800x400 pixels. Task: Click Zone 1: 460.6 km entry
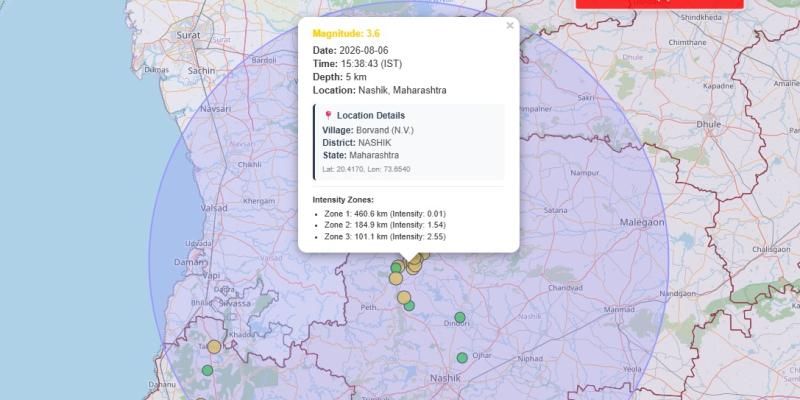pos(385,214)
